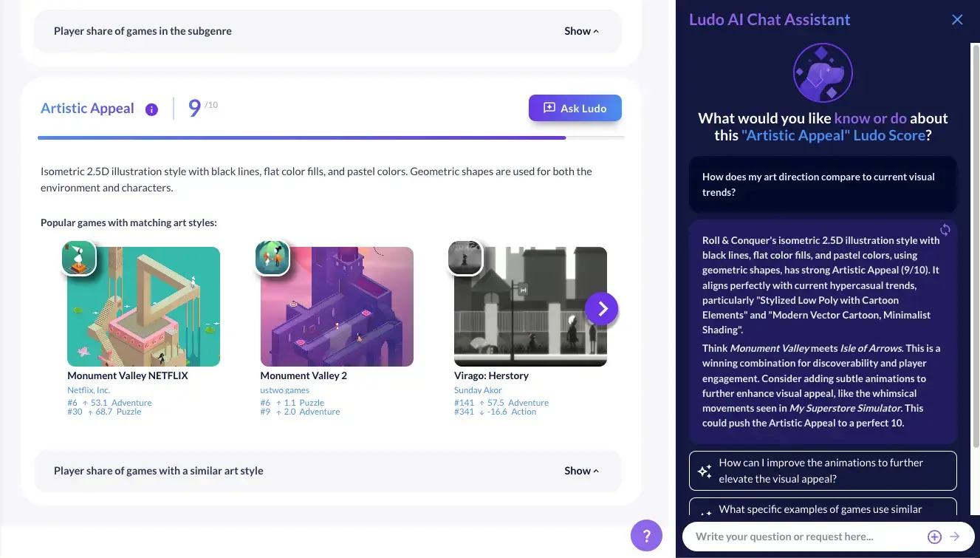Click the #341 -16.6 Action ranking text

(x=495, y=412)
